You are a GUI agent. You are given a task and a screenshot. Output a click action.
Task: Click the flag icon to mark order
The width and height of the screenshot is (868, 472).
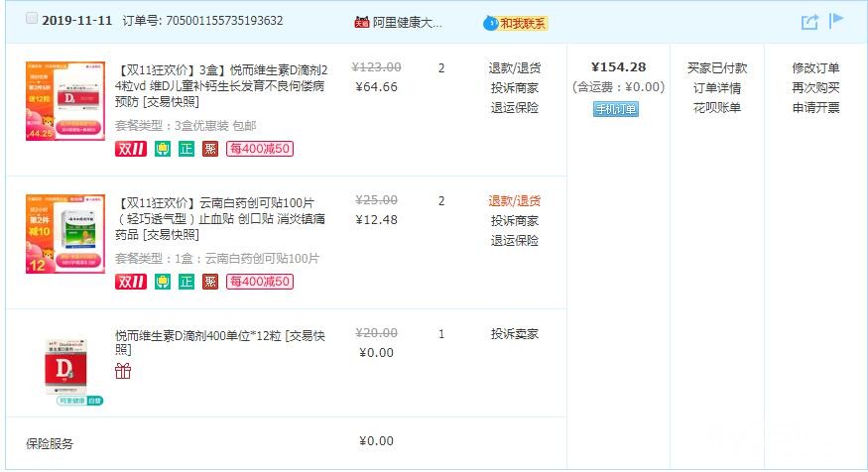point(836,20)
